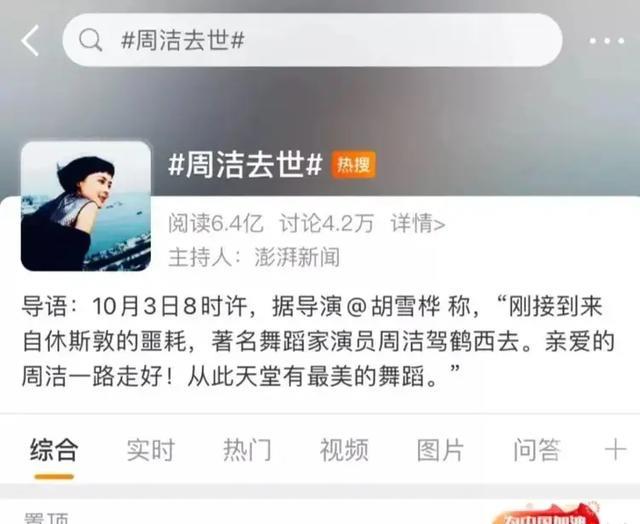
Task: Click the #周洁去世# search field
Action: coord(312,40)
